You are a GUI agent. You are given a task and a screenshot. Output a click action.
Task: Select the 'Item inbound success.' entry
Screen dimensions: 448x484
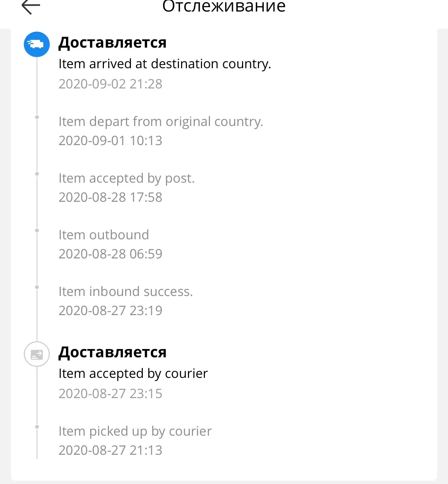coord(126,292)
